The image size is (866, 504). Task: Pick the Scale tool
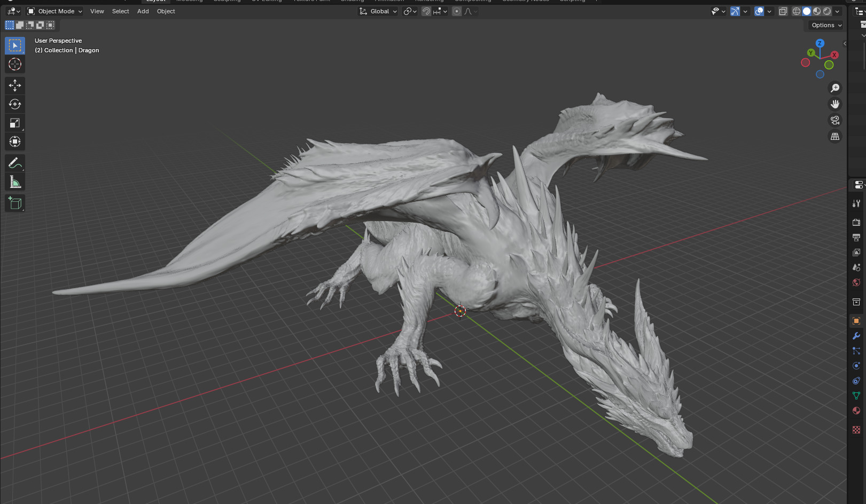(15, 123)
